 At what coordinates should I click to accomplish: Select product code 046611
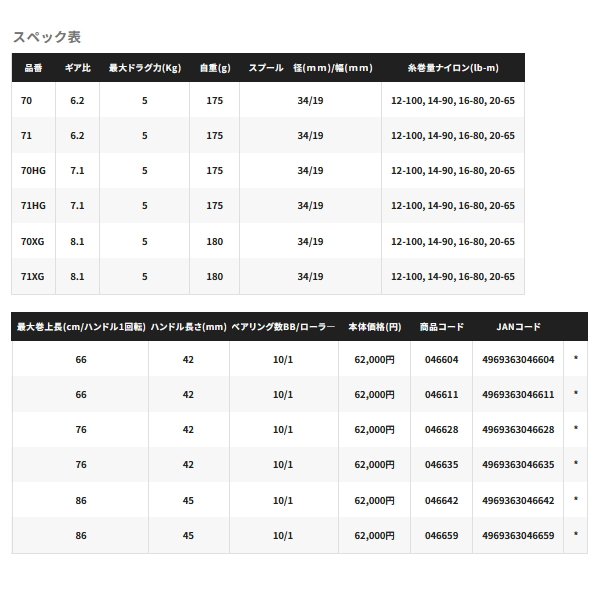(x=442, y=395)
